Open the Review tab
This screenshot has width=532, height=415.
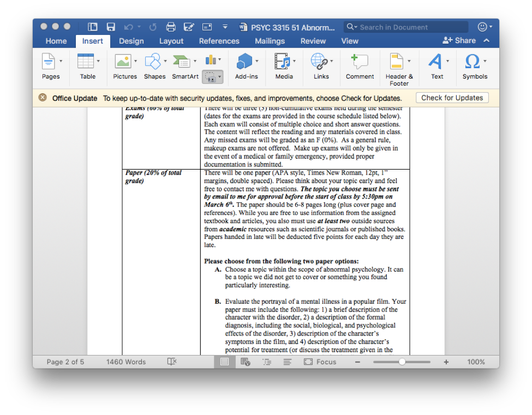(x=313, y=41)
